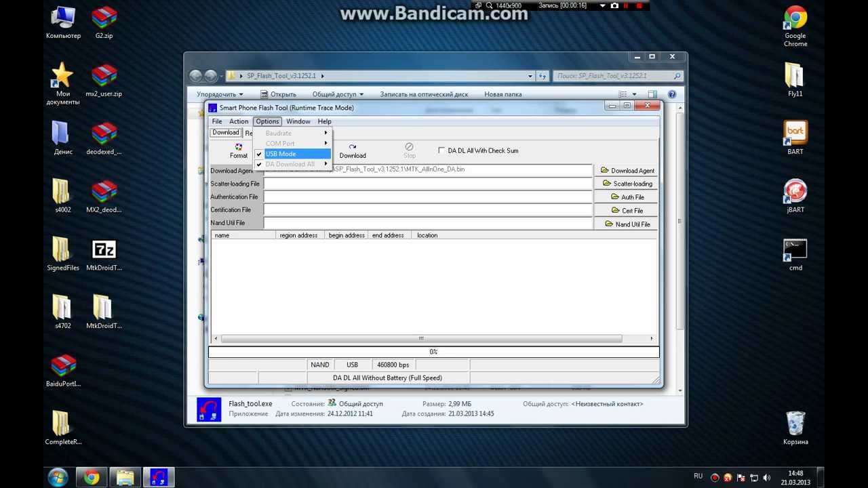Image resolution: width=868 pixels, height=488 pixels.
Task: Open the Window menu
Action: tap(298, 121)
